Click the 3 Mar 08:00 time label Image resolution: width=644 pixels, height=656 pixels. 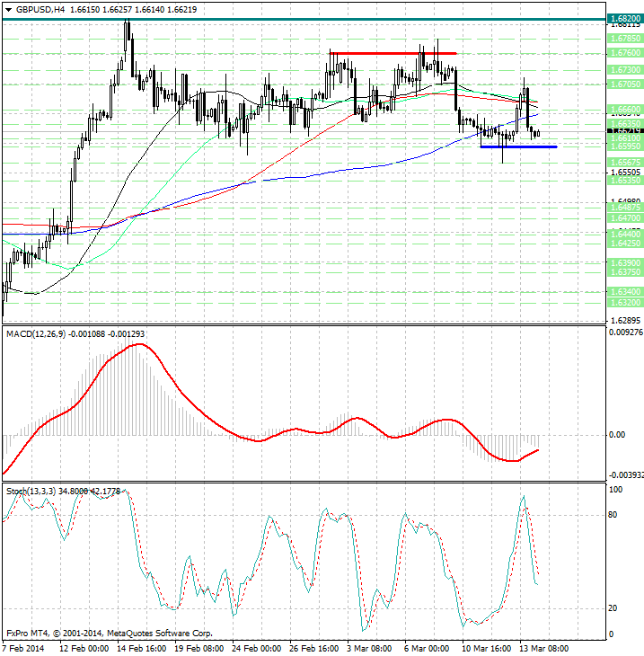[369, 649]
